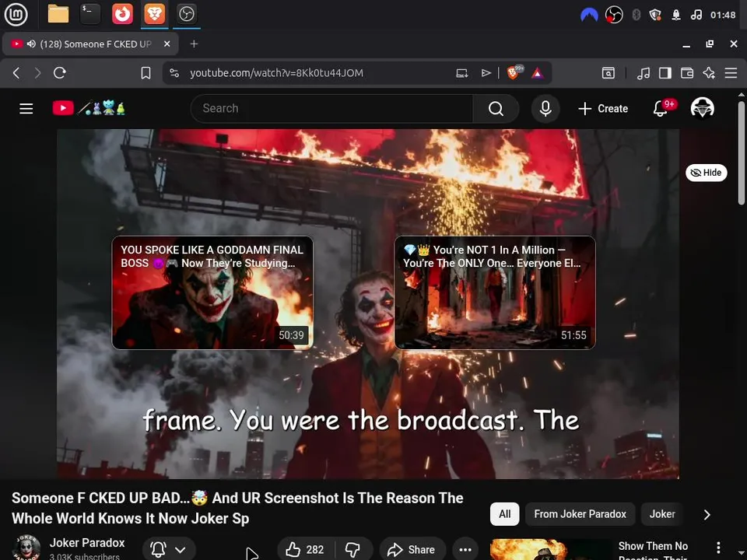Click the YouTube Search field
The image size is (747, 560).
tap(331, 109)
